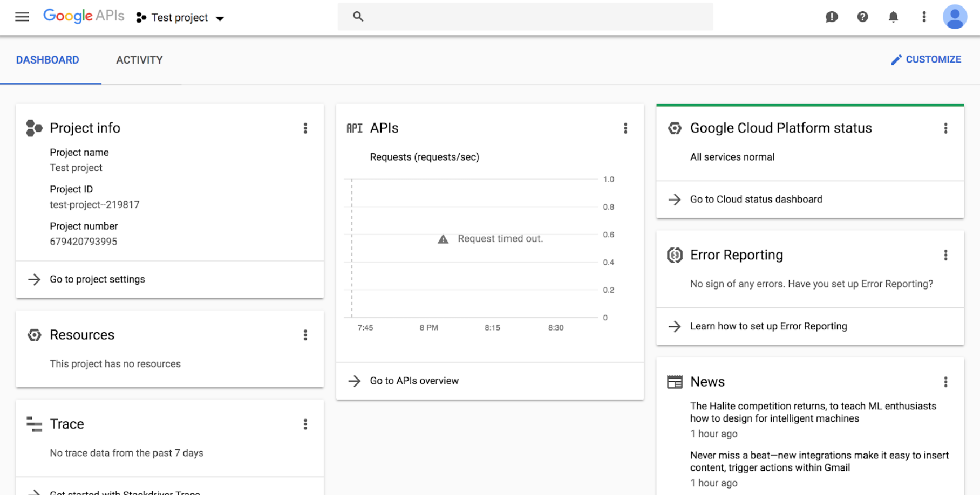Go to project settings
This screenshot has width=980, height=495.
click(x=97, y=279)
